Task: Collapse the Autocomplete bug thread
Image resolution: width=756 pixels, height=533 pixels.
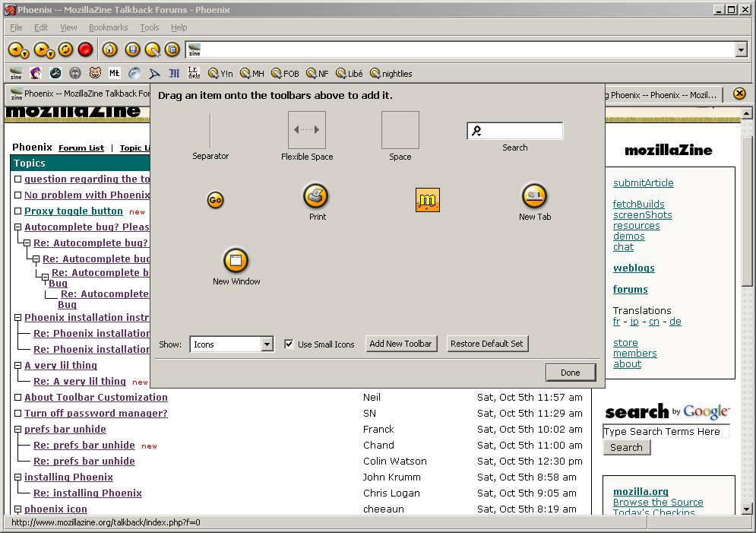Action: coord(17,227)
